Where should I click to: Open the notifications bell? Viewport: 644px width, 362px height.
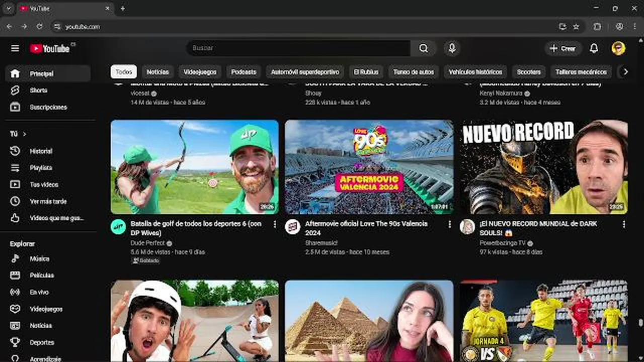[594, 48]
